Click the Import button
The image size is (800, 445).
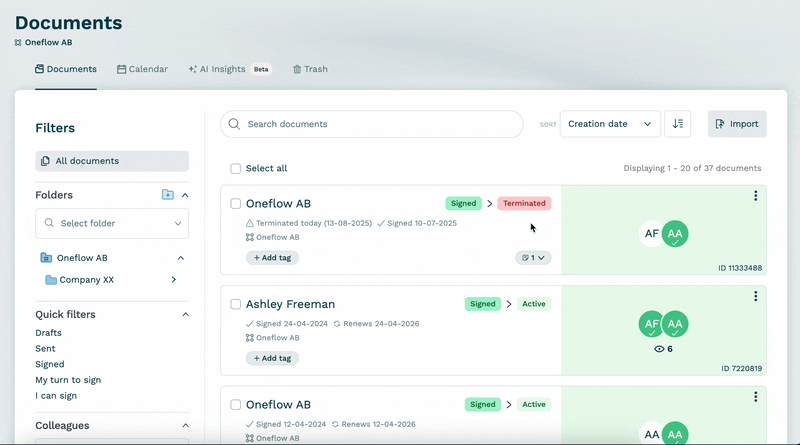tap(737, 124)
